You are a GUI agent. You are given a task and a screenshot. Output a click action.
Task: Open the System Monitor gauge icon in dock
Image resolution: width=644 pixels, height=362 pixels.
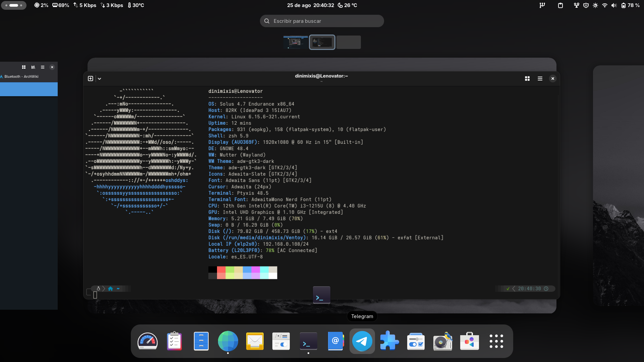click(148, 341)
